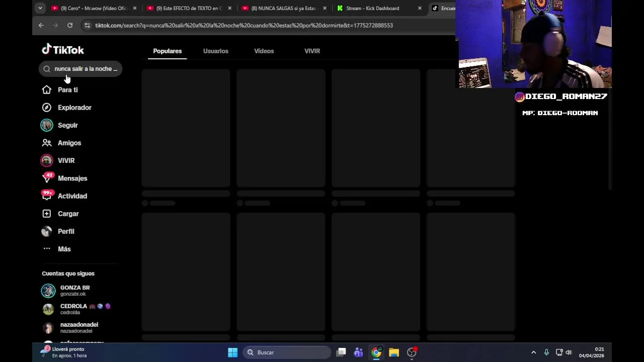Click the GONZA BR account name
Image resolution: width=644 pixels, height=362 pixels.
pos(75,288)
